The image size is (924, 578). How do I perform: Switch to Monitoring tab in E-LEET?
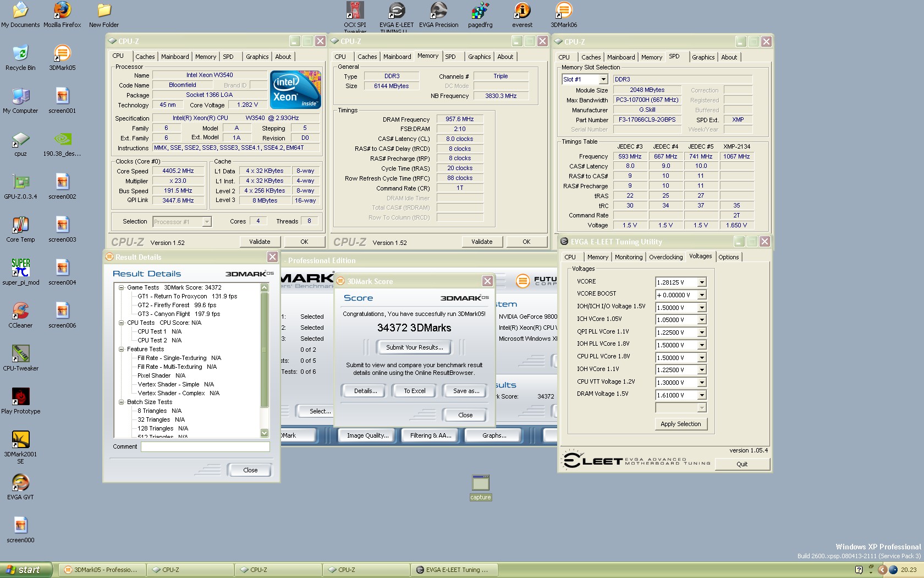(x=629, y=257)
